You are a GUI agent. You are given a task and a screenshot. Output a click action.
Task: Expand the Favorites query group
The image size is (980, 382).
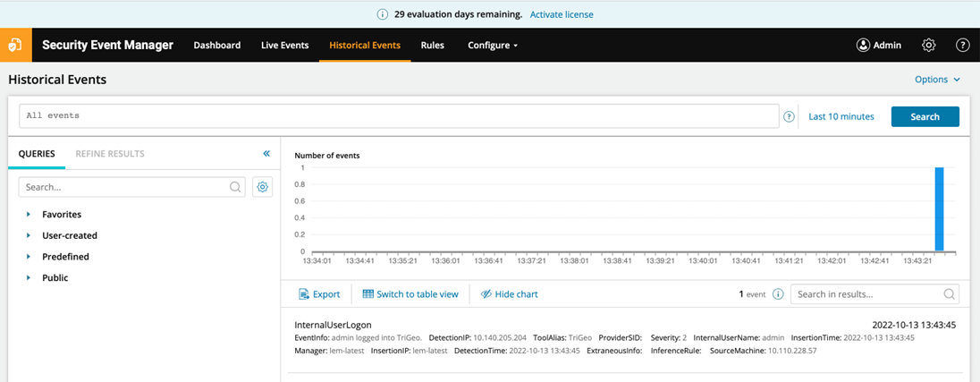[29, 215]
